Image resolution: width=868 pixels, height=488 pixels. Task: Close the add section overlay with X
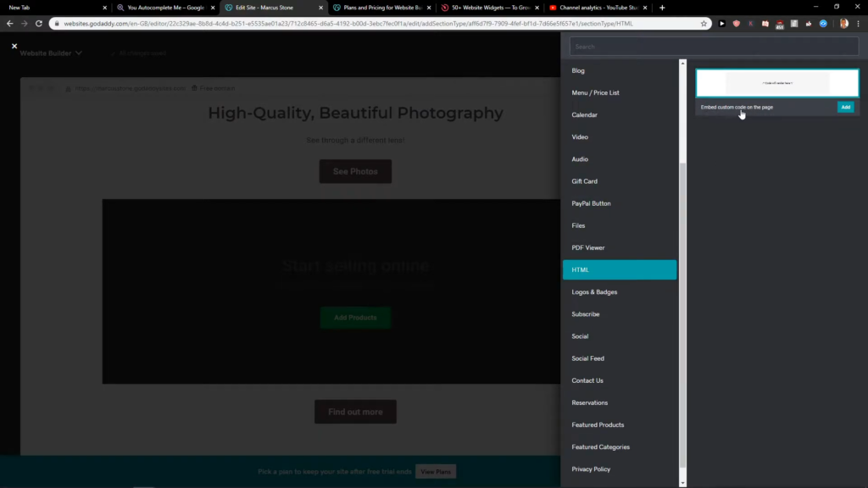click(x=14, y=46)
